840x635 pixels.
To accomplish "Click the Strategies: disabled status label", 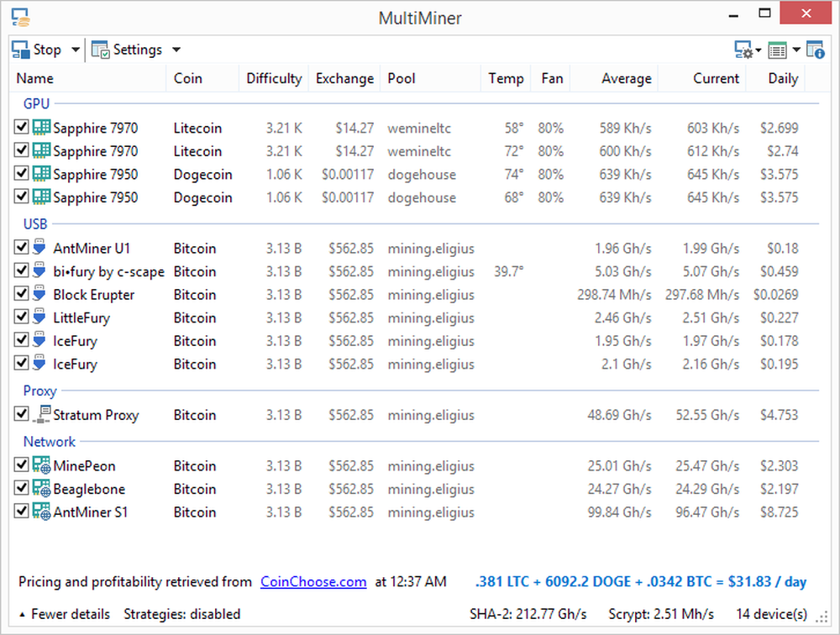I will click(x=181, y=614).
